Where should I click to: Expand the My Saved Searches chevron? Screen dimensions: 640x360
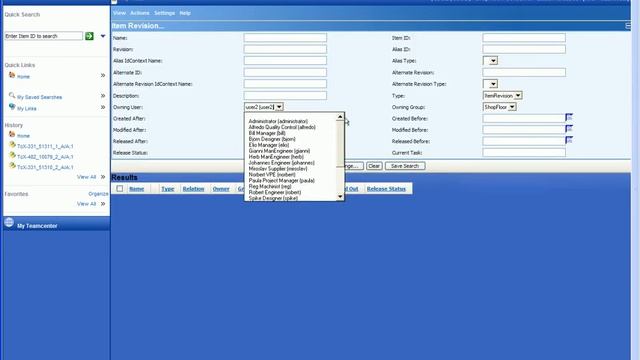click(x=103, y=96)
